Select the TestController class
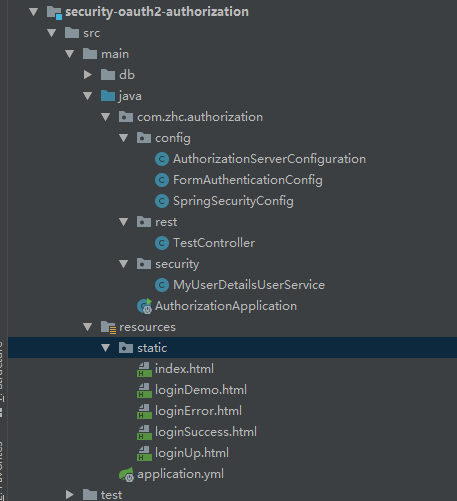Viewport: 457px width, 501px height. click(214, 243)
